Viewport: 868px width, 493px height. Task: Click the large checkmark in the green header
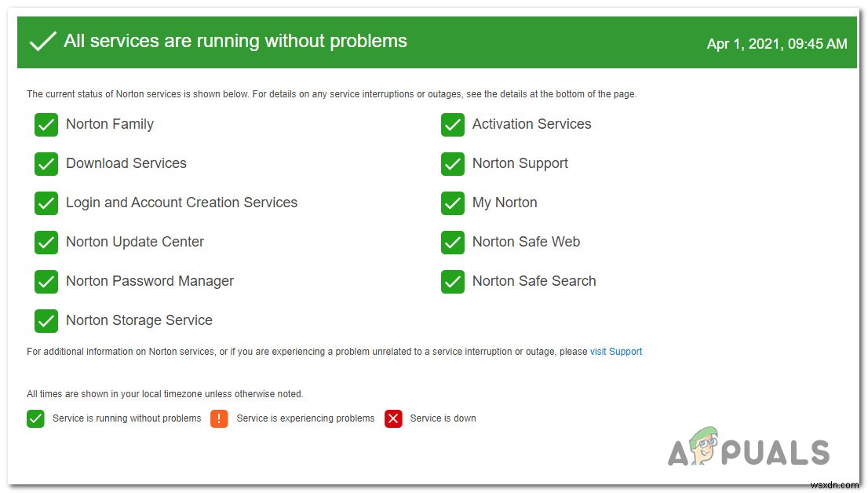point(43,41)
